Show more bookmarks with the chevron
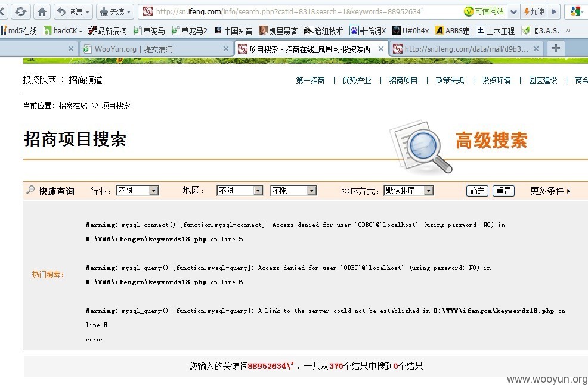 tap(568, 30)
